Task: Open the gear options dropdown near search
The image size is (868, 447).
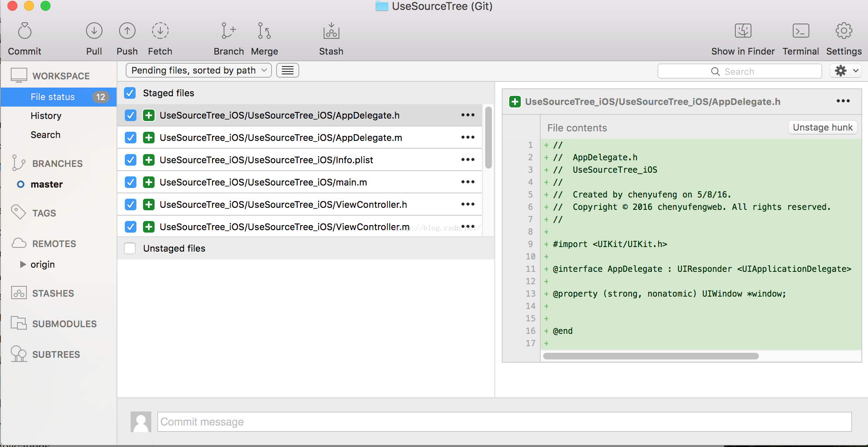Action: [x=845, y=71]
